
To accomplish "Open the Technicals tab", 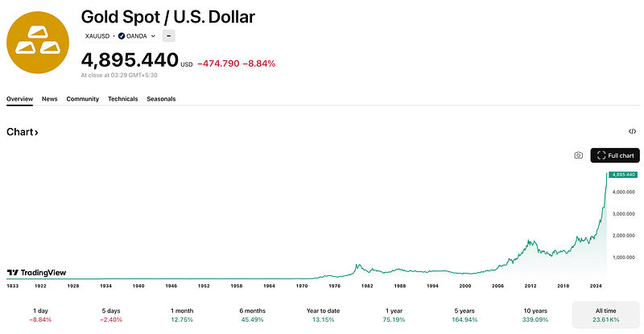I will point(123,99).
